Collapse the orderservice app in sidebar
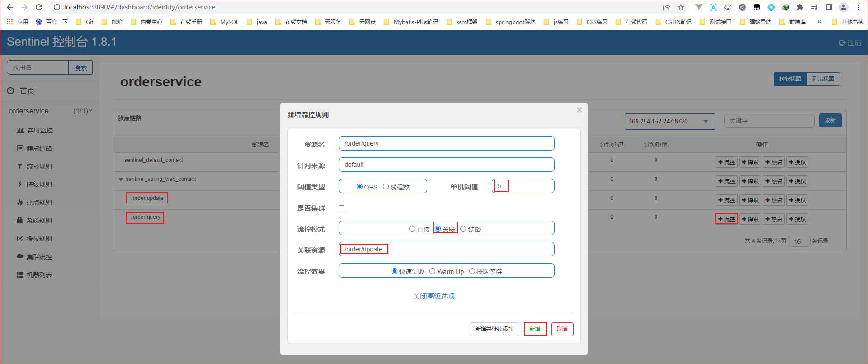This screenshot has width=868, height=364. click(50, 111)
